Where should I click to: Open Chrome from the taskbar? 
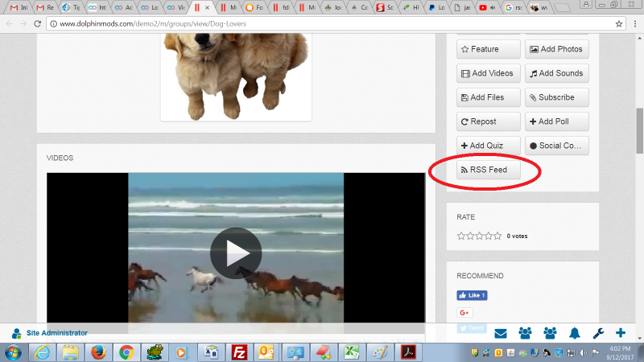[x=126, y=352]
